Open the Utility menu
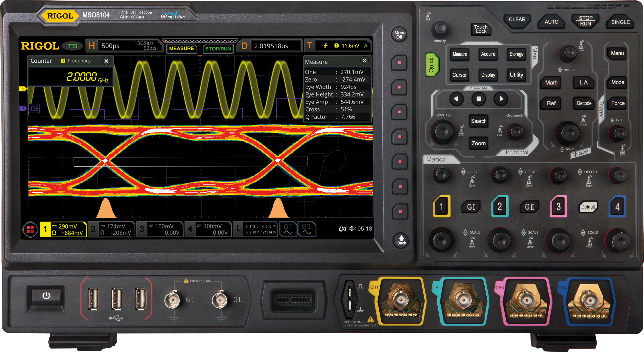This screenshot has height=352, width=644. point(516,75)
